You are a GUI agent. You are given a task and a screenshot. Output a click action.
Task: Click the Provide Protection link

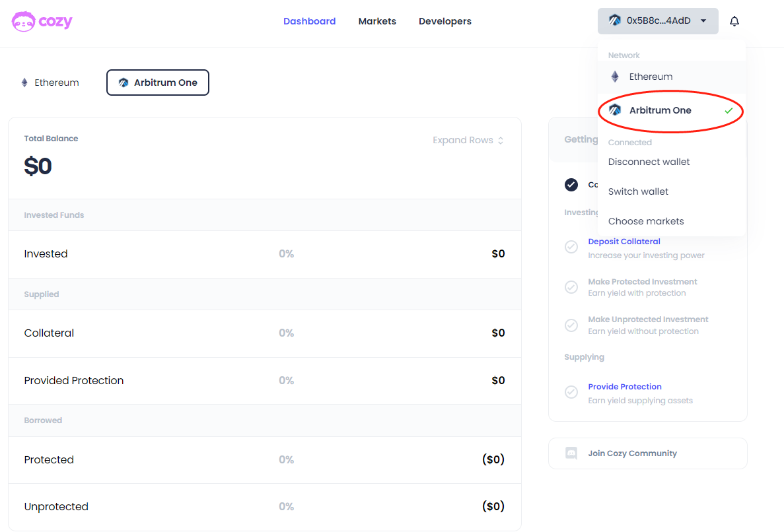[624, 387]
